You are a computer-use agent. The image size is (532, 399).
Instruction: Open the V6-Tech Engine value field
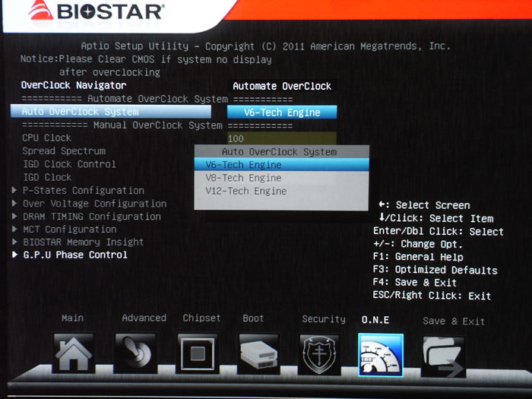(282, 112)
